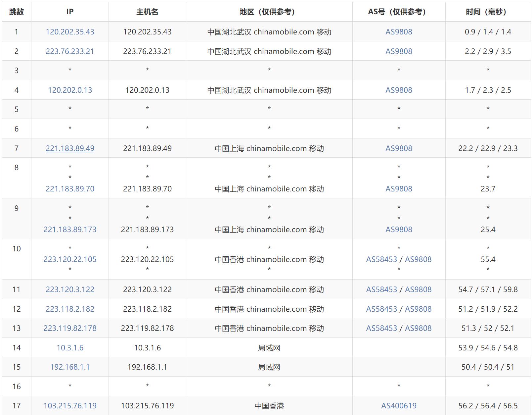This screenshot has width=532, height=415.
Task: Open AS9808 link in hop 10 row
Action: pos(418,259)
